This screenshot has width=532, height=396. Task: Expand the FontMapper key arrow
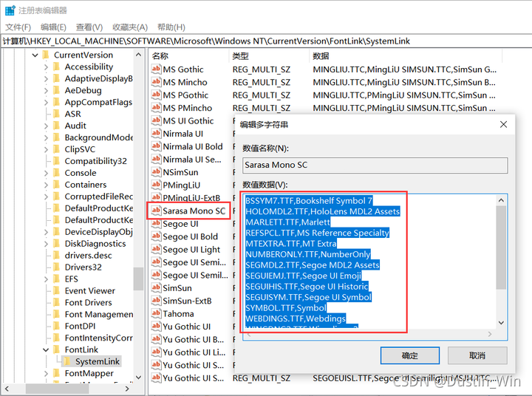46,373
